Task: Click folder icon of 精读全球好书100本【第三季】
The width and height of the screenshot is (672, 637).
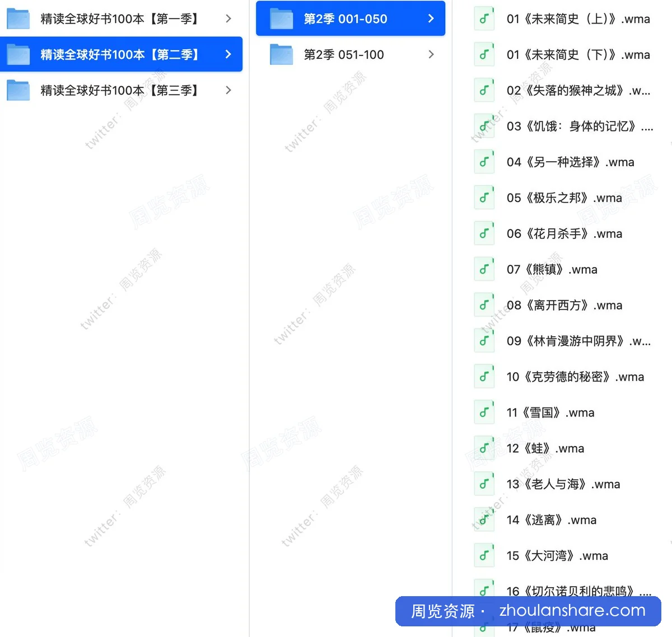Action: (18, 90)
